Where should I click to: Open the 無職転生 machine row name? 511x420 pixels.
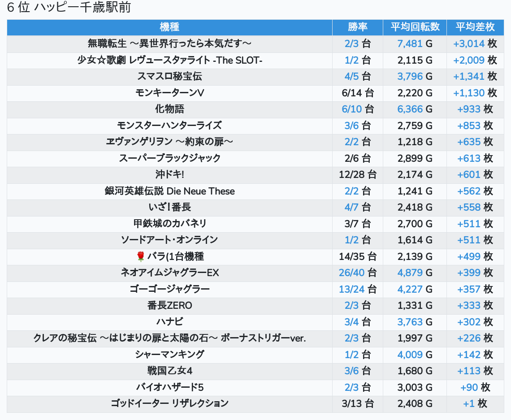[169, 43]
